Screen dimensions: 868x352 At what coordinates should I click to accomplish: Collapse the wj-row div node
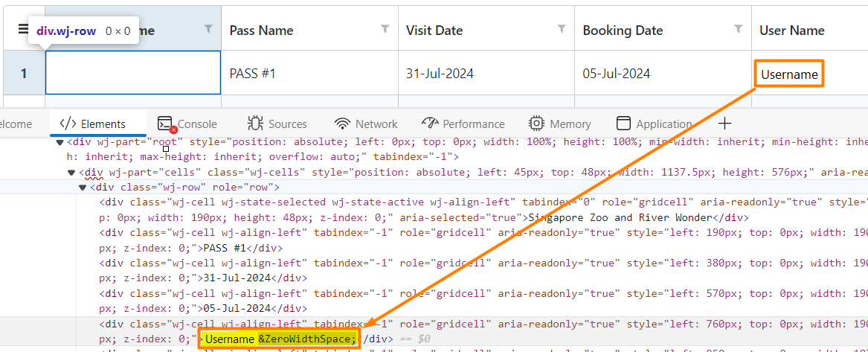83,188
